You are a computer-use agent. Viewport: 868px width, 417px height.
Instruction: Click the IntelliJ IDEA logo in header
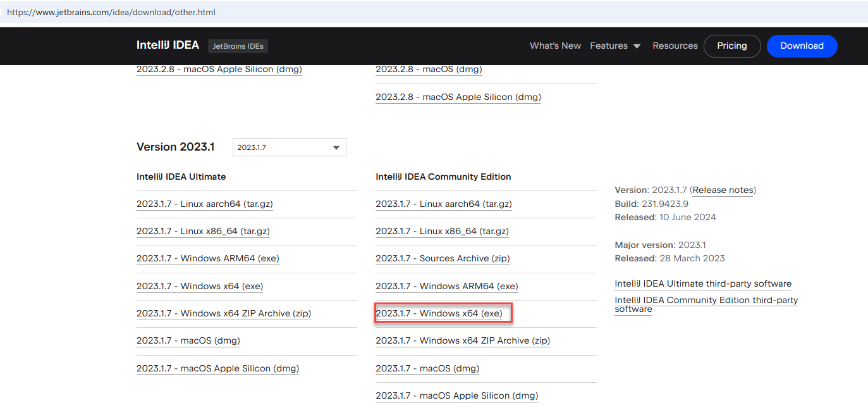click(168, 46)
